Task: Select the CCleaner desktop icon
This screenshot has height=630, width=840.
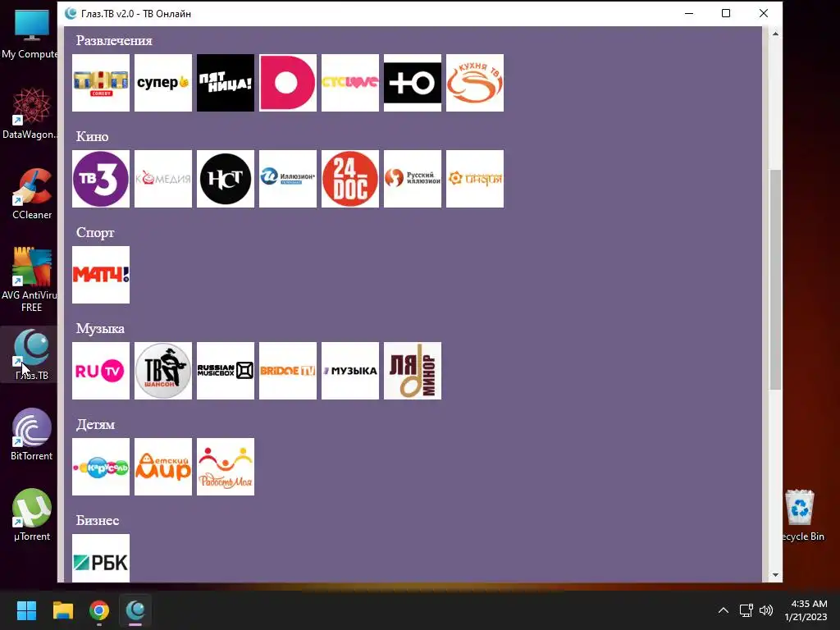Action: pyautogui.click(x=32, y=194)
